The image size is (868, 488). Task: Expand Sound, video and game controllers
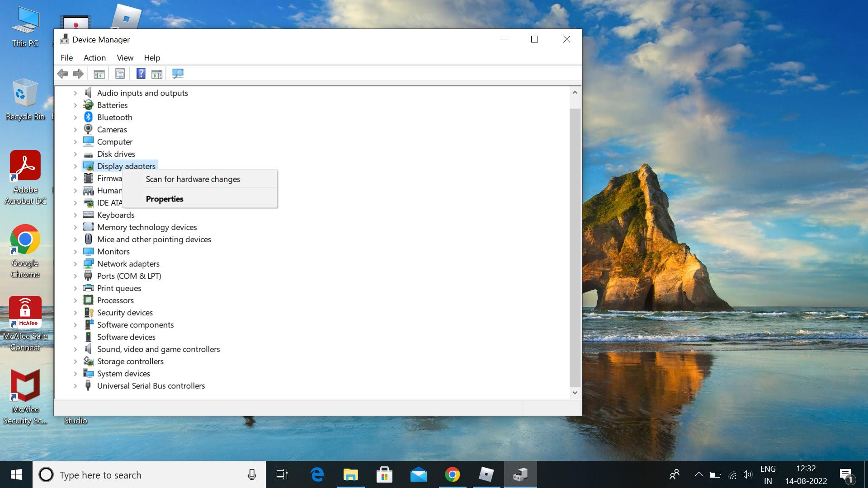point(75,349)
